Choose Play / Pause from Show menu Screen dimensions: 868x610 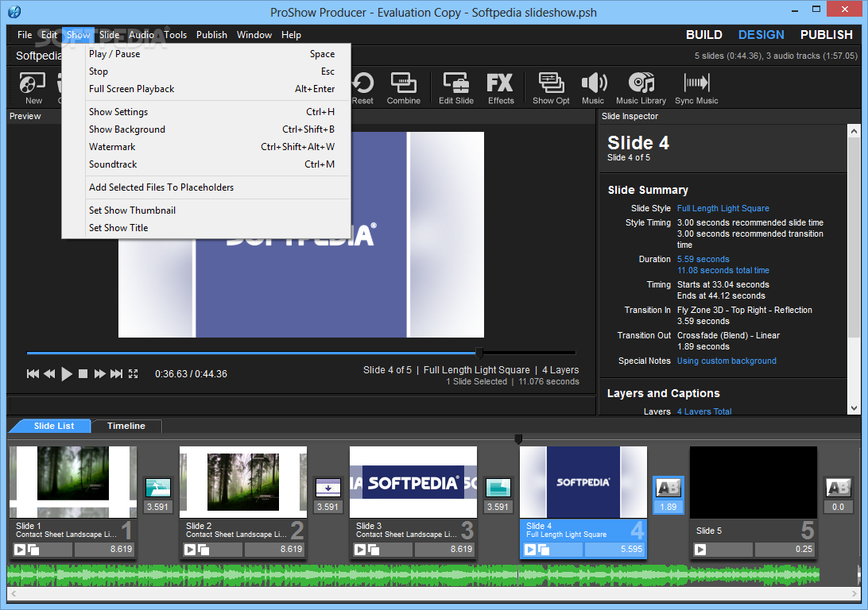tap(205, 54)
